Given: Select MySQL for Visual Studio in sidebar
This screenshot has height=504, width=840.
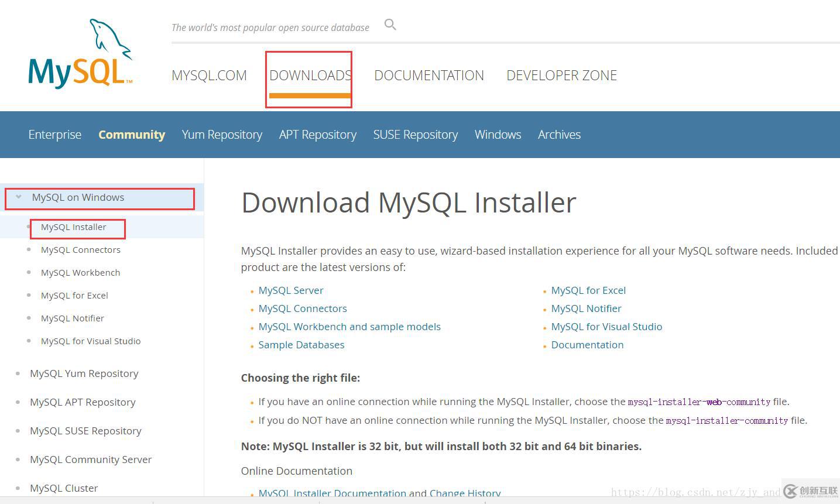Looking at the screenshot, I should (x=91, y=341).
